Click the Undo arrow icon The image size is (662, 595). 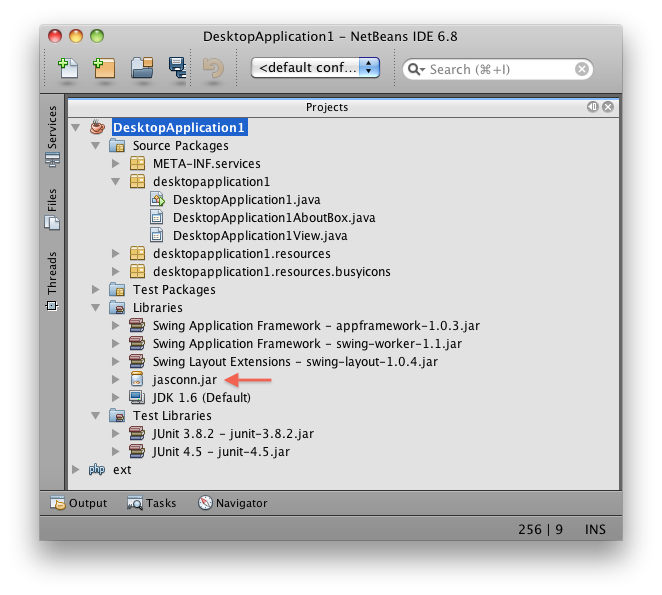pos(212,68)
